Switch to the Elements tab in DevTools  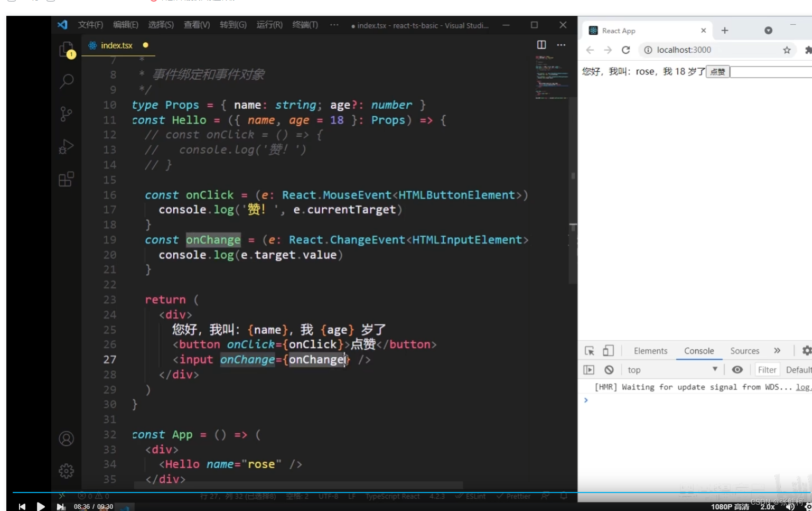pos(650,351)
